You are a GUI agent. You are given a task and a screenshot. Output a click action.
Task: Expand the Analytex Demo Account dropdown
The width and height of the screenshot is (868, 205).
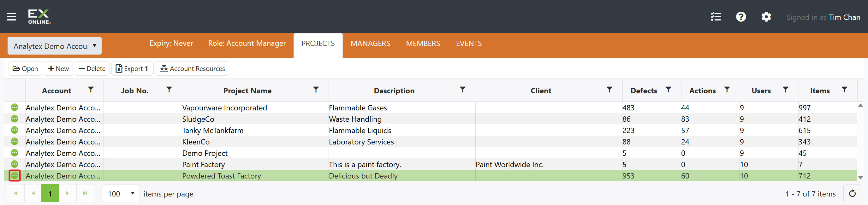[x=55, y=46]
